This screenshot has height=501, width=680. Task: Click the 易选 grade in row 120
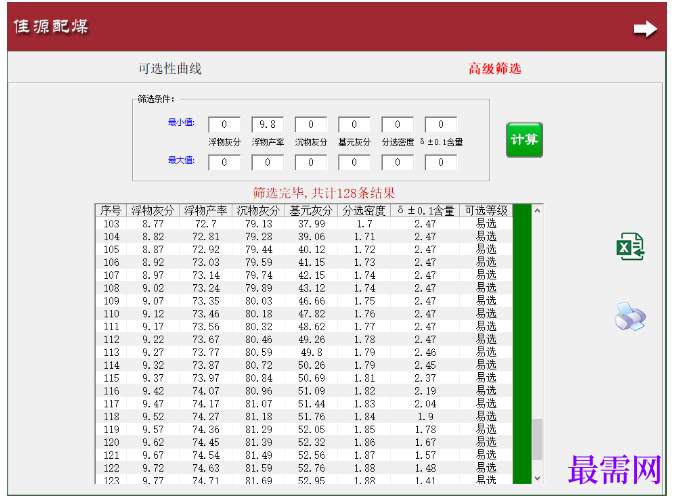click(x=486, y=442)
